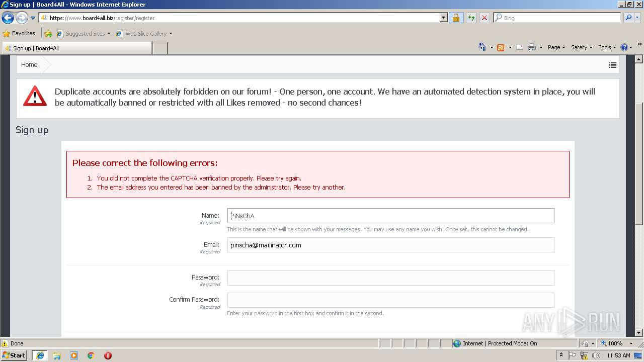Open the recent pages dropdown arrow
The image size is (644, 362).
[x=33, y=18]
